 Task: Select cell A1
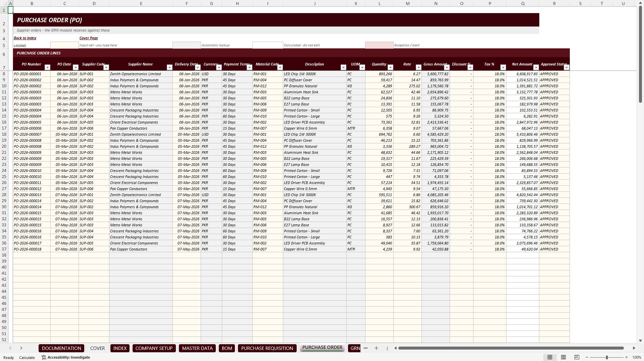pyautogui.click(x=10, y=10)
